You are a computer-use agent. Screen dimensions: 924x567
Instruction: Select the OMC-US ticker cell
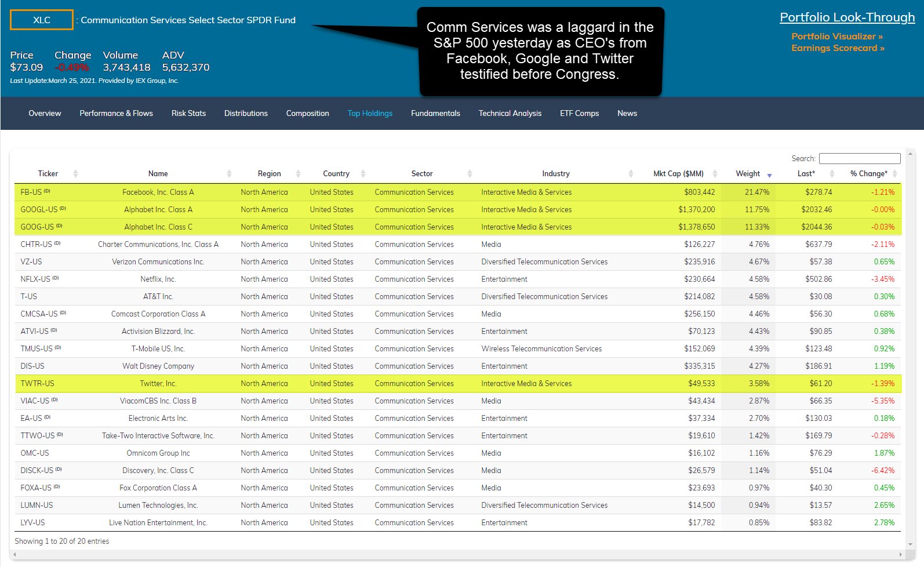[35, 453]
